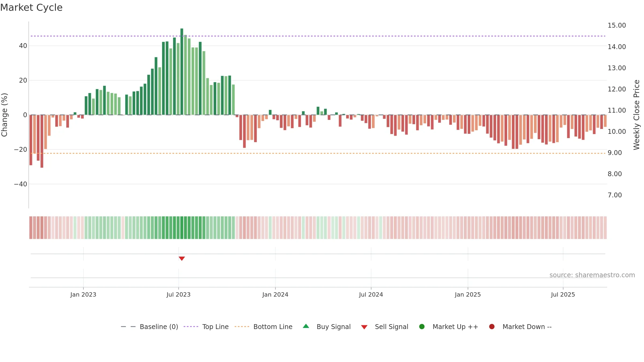Image resolution: width=644 pixels, height=362 pixels.
Task: Click the Jan 2023 x-axis label
Action: 83,294
